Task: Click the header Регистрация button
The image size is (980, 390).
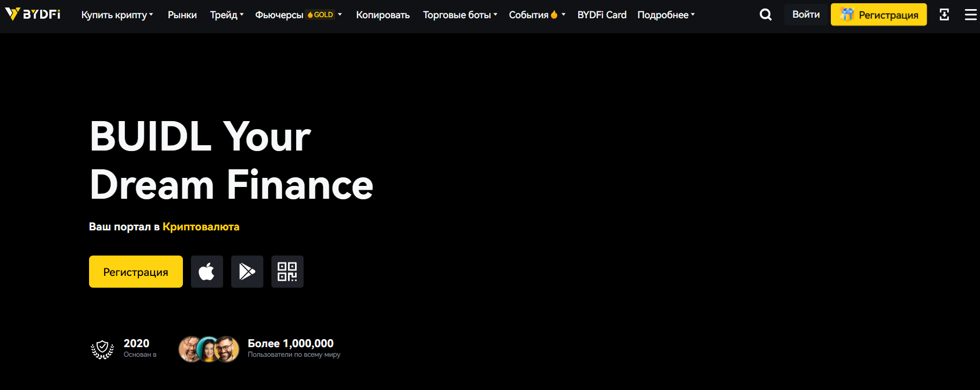Action: (879, 15)
